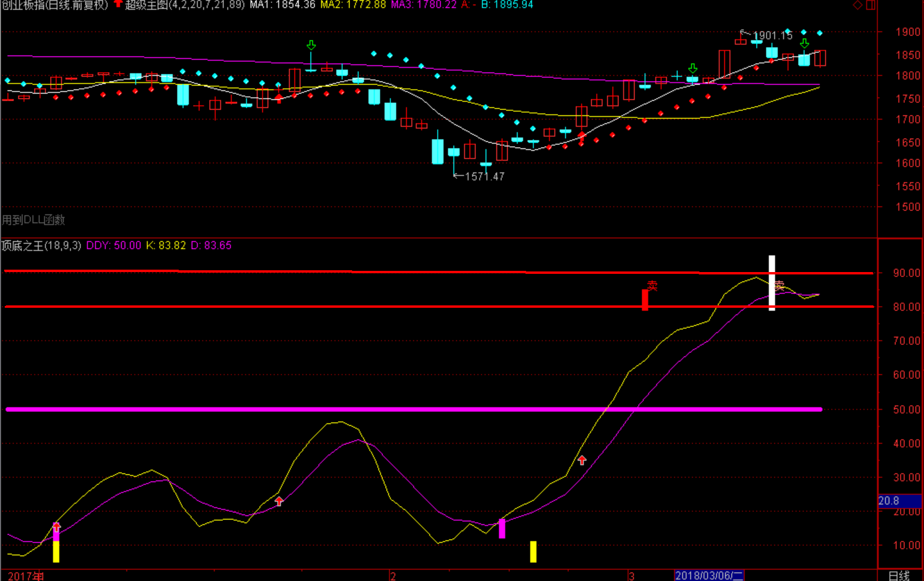Click the red up arrow before 超级主图

click(x=118, y=4)
